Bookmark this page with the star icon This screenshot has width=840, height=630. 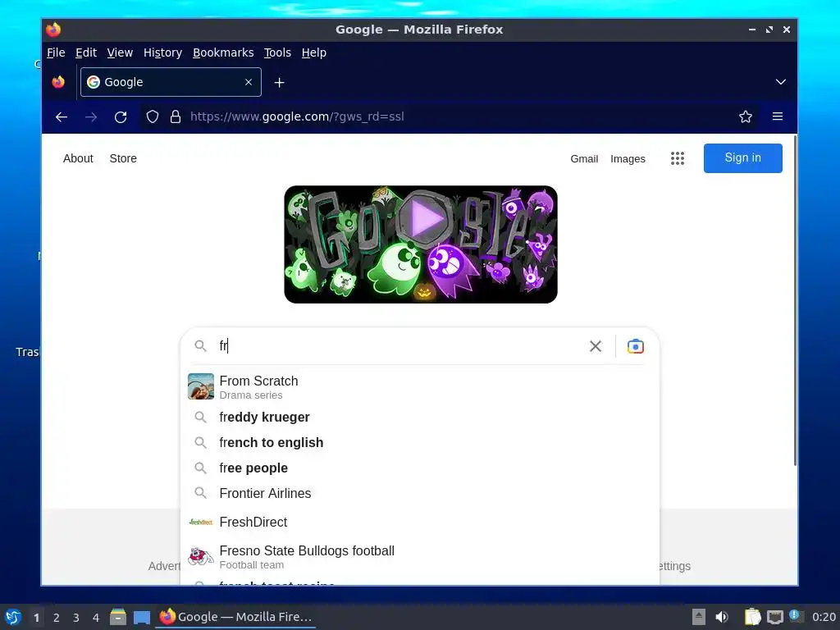[745, 116]
